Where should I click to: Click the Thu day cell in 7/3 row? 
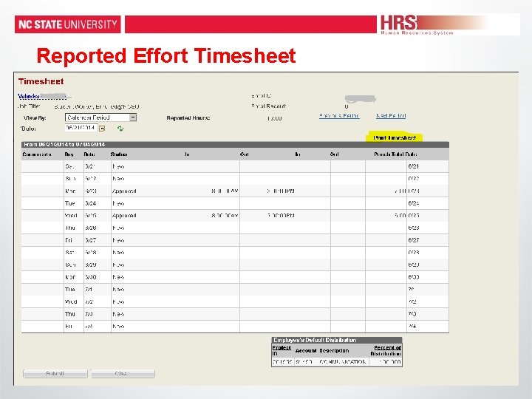[70, 314]
